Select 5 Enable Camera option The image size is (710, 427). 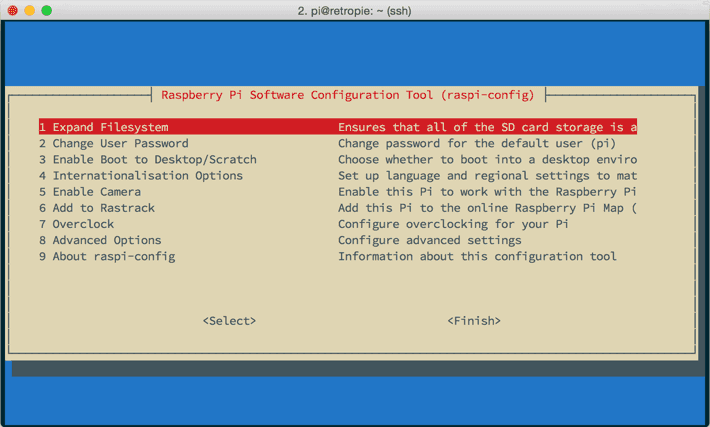tap(90, 192)
